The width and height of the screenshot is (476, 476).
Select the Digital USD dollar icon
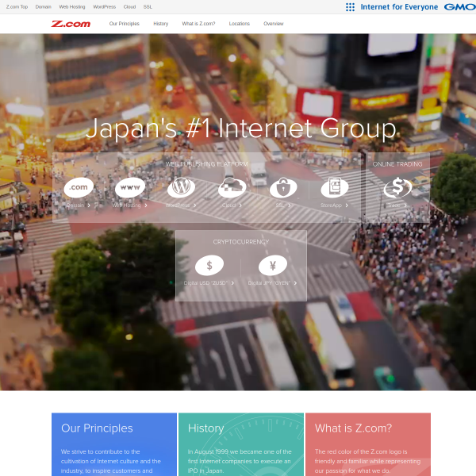(209, 265)
